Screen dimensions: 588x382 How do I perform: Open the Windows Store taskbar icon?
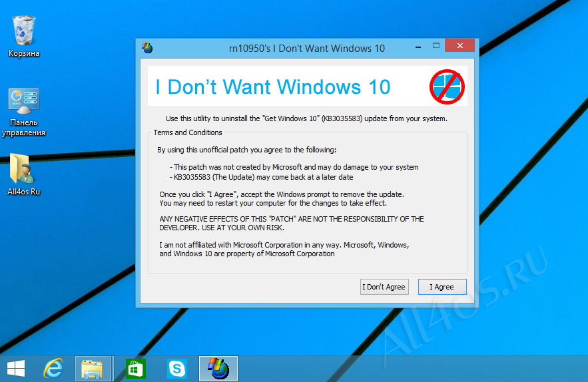click(x=135, y=369)
